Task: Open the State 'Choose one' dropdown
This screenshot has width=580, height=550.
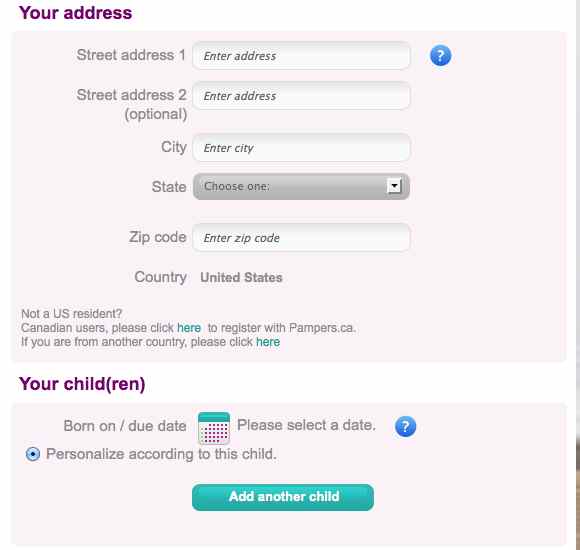Action: [301, 186]
